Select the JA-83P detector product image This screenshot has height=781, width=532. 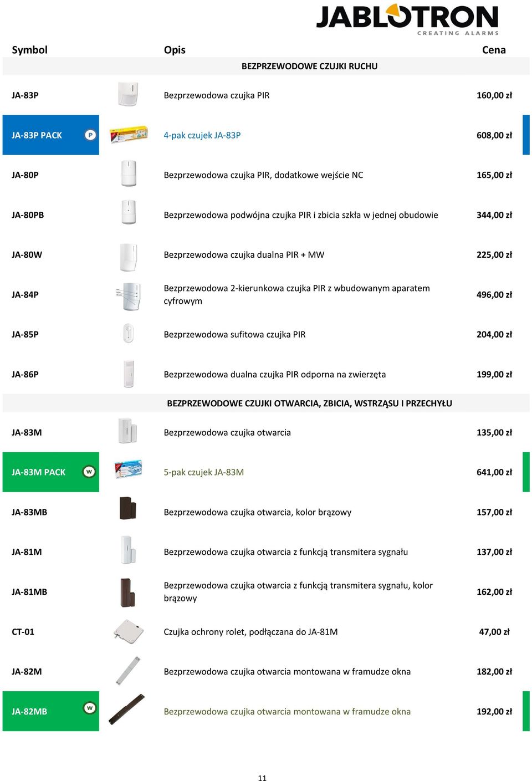(128, 94)
